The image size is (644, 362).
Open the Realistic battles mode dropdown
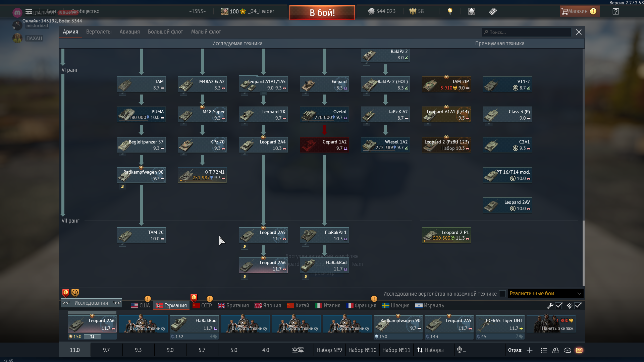point(546,294)
